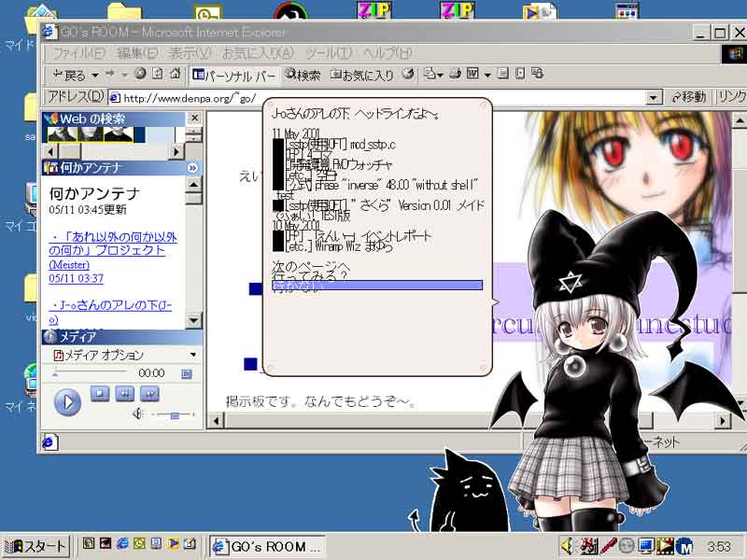Open the Forward history dropdown arrow
The image size is (747, 560).
tap(124, 75)
